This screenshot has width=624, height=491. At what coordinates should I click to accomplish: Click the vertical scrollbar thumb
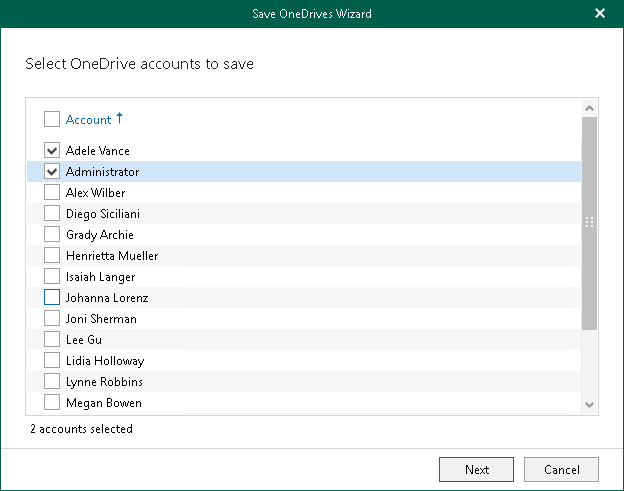[589, 222]
